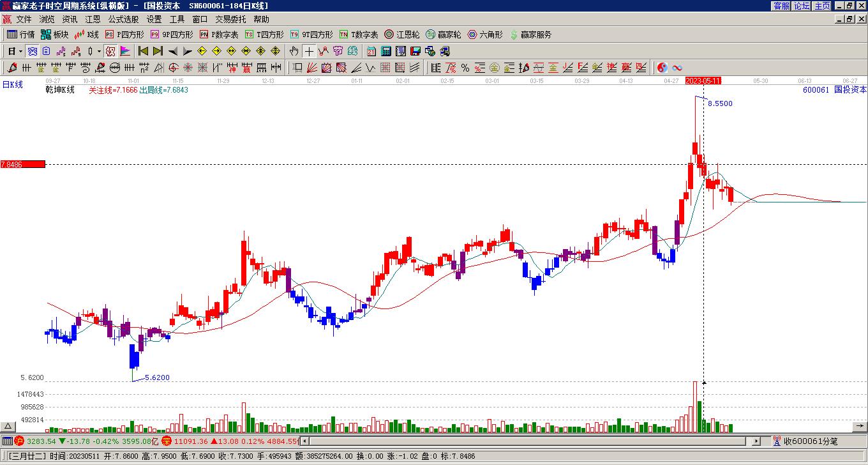Screen dimensions: 868x465
Task: Open the 窗口 menu
Action: (200, 20)
